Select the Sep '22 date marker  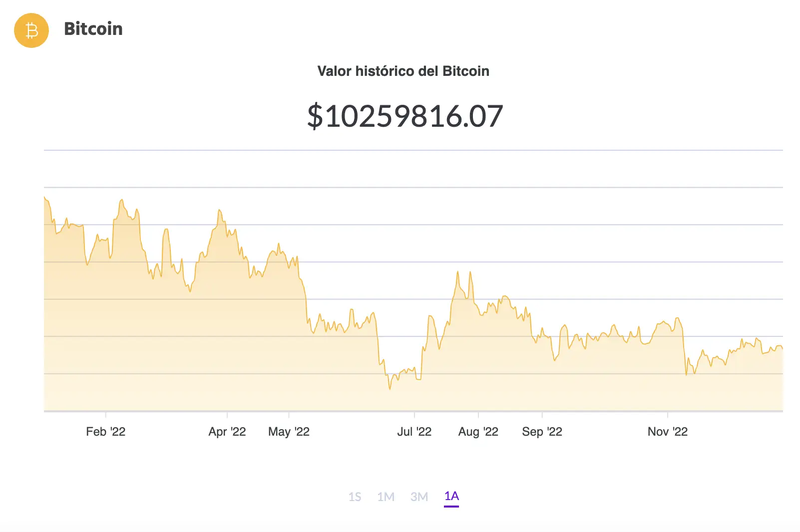click(x=542, y=431)
